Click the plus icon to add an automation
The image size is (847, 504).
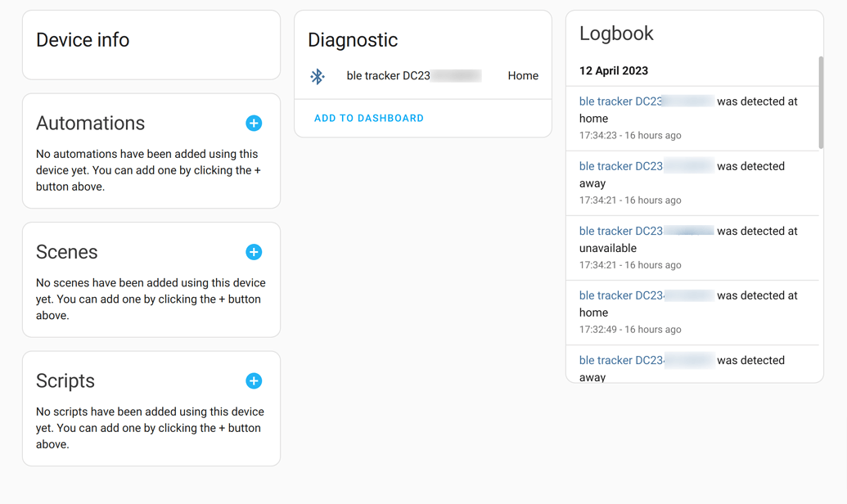[254, 124]
